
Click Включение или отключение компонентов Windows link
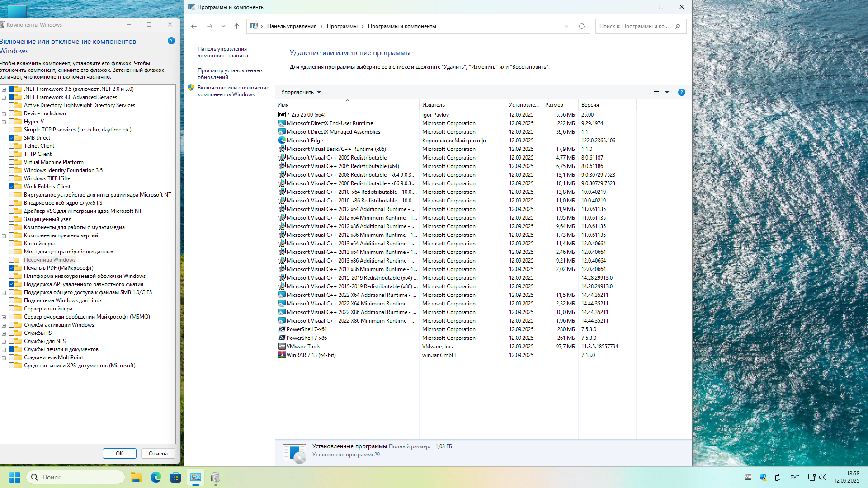(233, 91)
